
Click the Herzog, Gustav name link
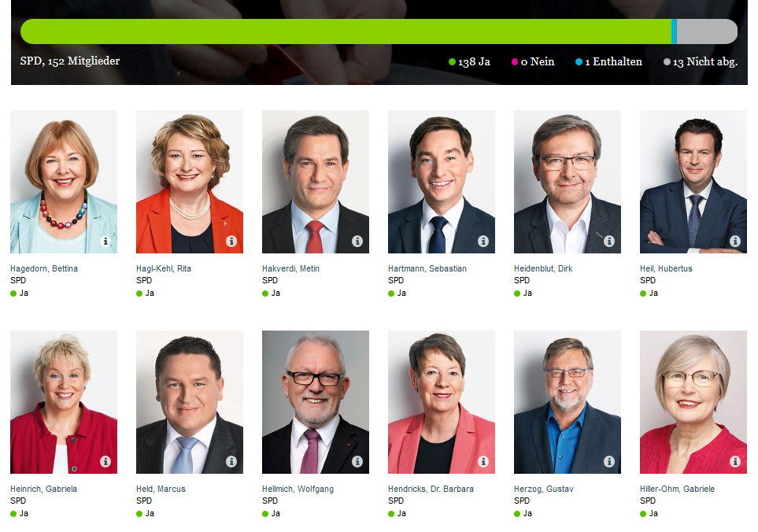pyautogui.click(x=544, y=489)
